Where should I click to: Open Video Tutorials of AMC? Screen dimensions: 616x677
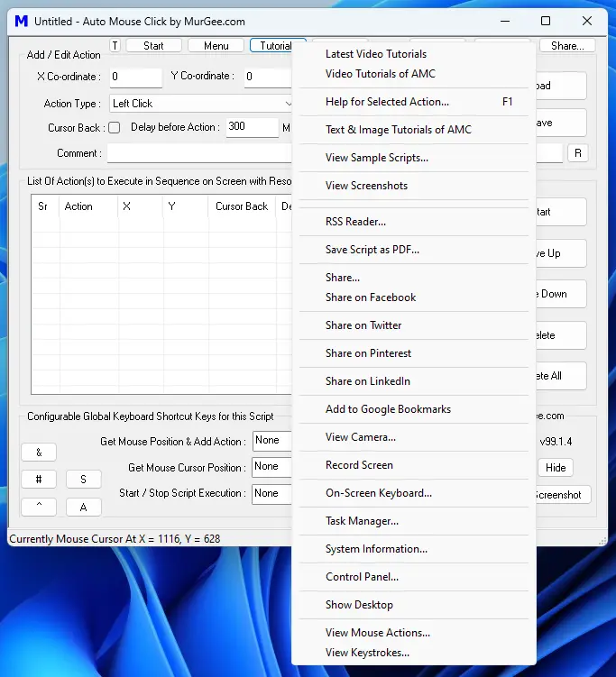pos(380,74)
